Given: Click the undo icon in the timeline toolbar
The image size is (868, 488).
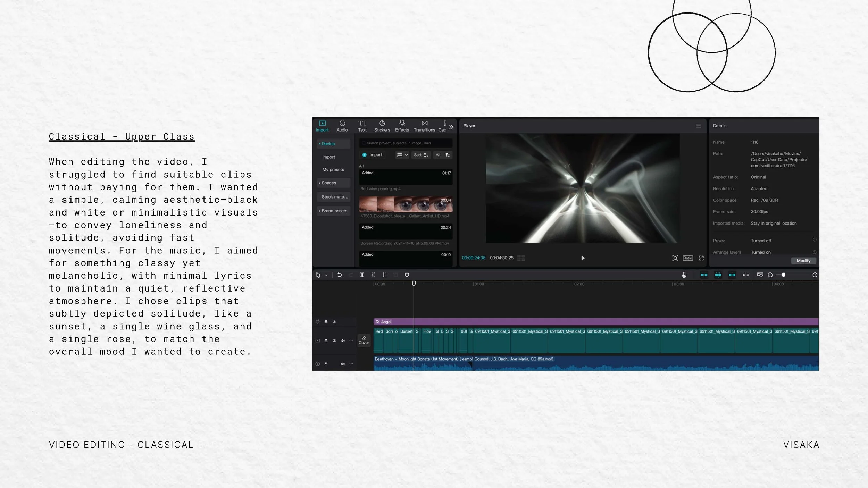Looking at the screenshot, I should [x=340, y=275].
